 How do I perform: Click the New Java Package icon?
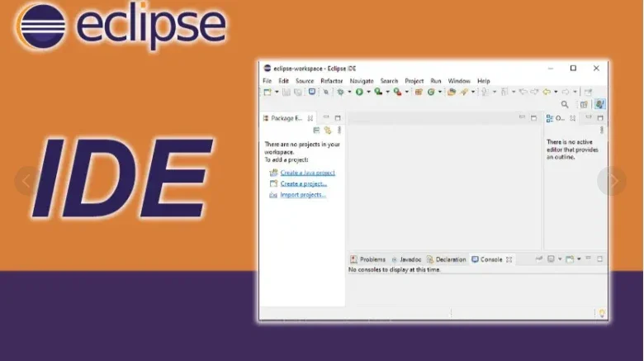point(419,92)
